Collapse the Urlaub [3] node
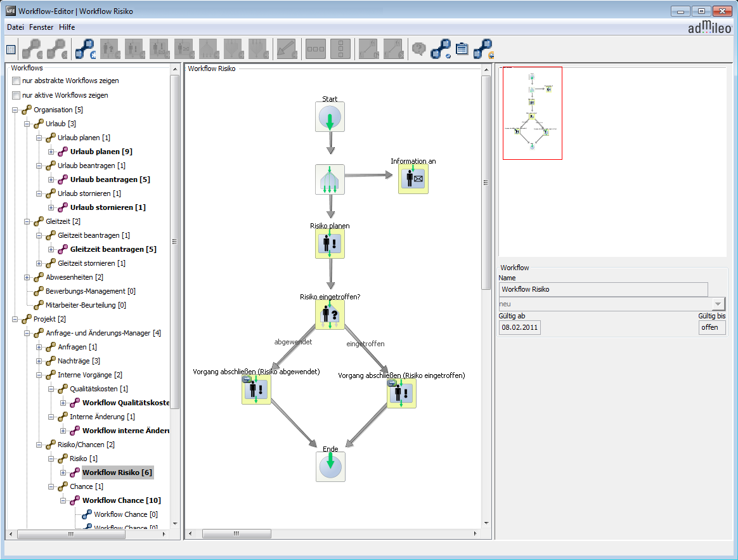This screenshot has width=738, height=560. point(27,124)
